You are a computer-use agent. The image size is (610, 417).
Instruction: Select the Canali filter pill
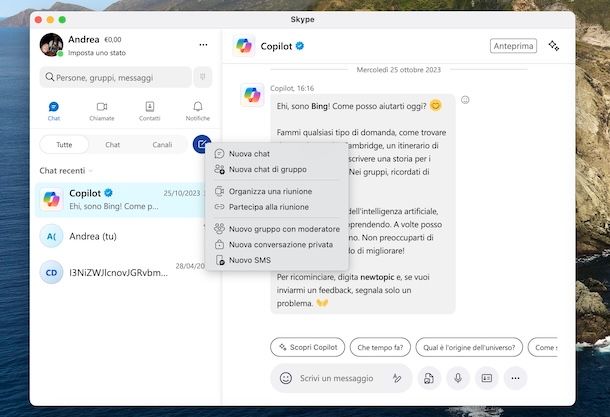pos(162,145)
